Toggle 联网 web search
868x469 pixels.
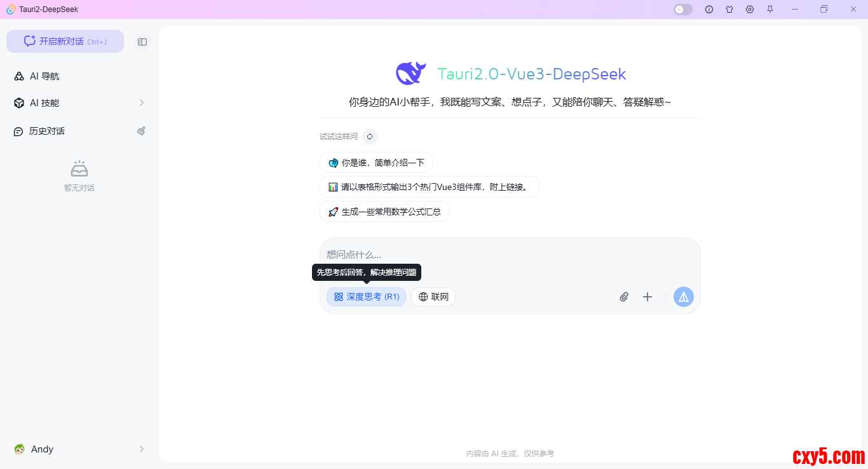433,297
